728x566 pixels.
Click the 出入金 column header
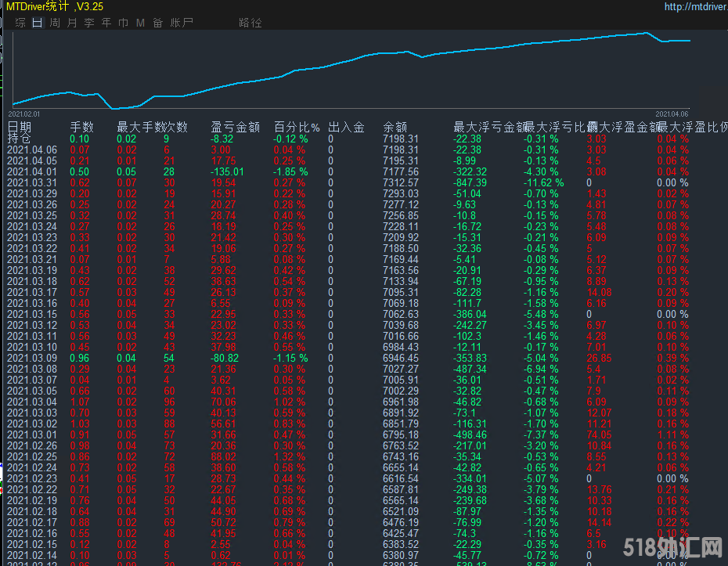(346, 128)
